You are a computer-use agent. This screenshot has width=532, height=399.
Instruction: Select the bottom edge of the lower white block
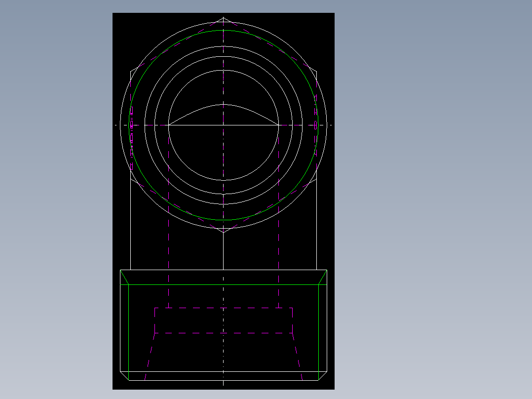(224, 380)
